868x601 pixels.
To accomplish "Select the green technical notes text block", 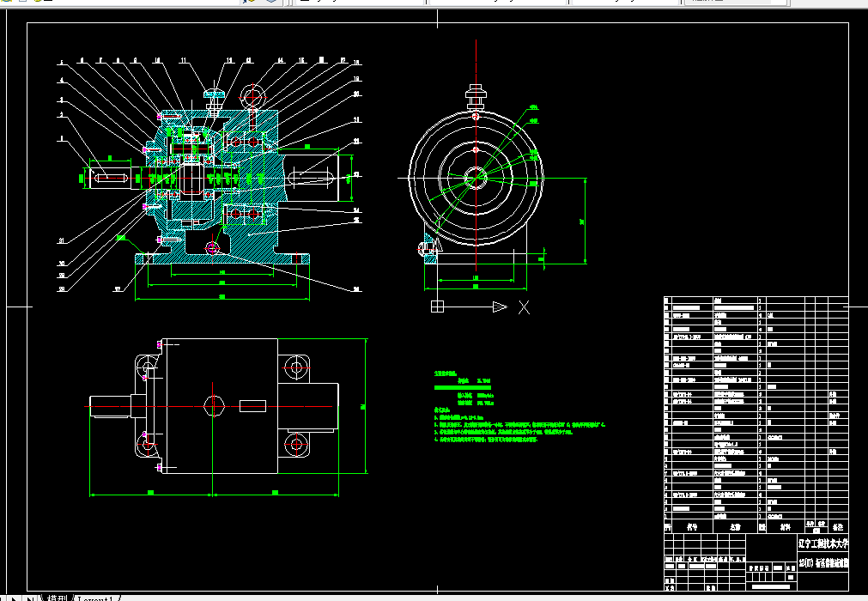I will 519,407.
